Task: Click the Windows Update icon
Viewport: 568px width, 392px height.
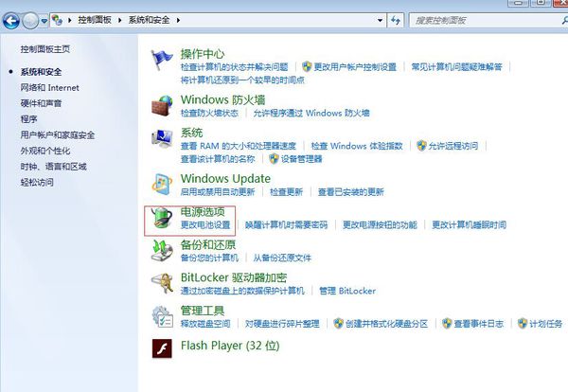Action: (x=162, y=185)
